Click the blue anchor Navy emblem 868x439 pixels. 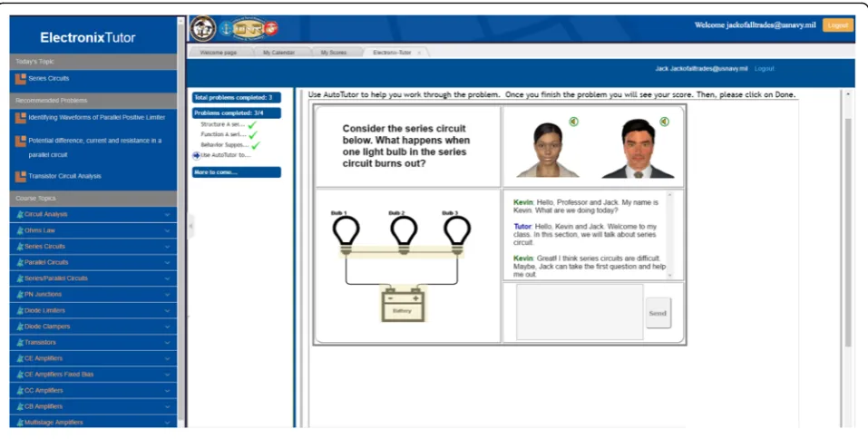tap(225, 29)
